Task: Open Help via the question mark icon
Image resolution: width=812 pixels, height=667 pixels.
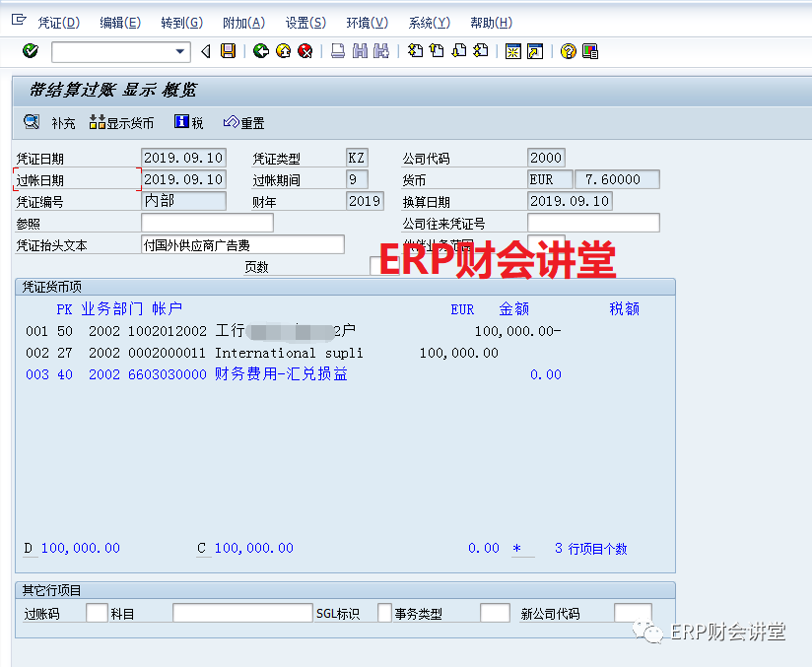Action: pyautogui.click(x=568, y=51)
